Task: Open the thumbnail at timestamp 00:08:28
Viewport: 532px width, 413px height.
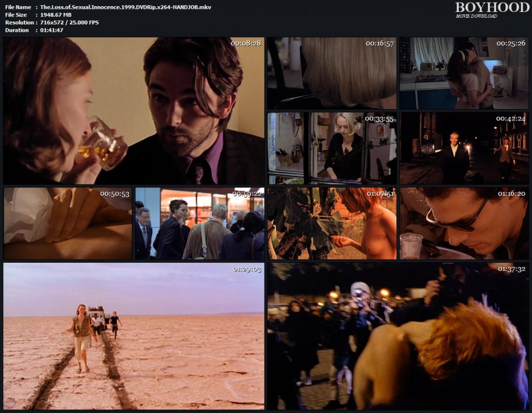Action: pos(133,112)
